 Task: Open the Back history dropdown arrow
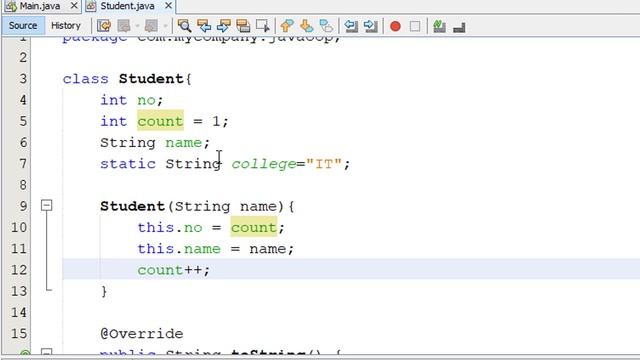[137, 26]
